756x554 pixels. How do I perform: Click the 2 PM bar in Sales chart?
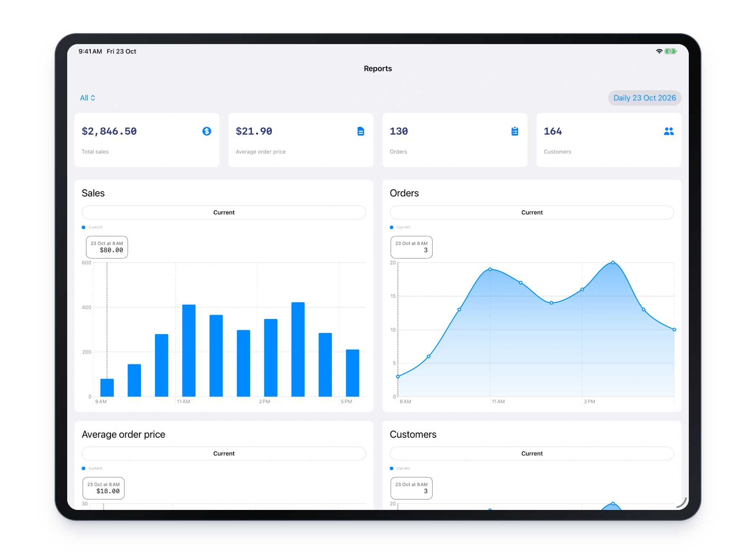pos(270,358)
